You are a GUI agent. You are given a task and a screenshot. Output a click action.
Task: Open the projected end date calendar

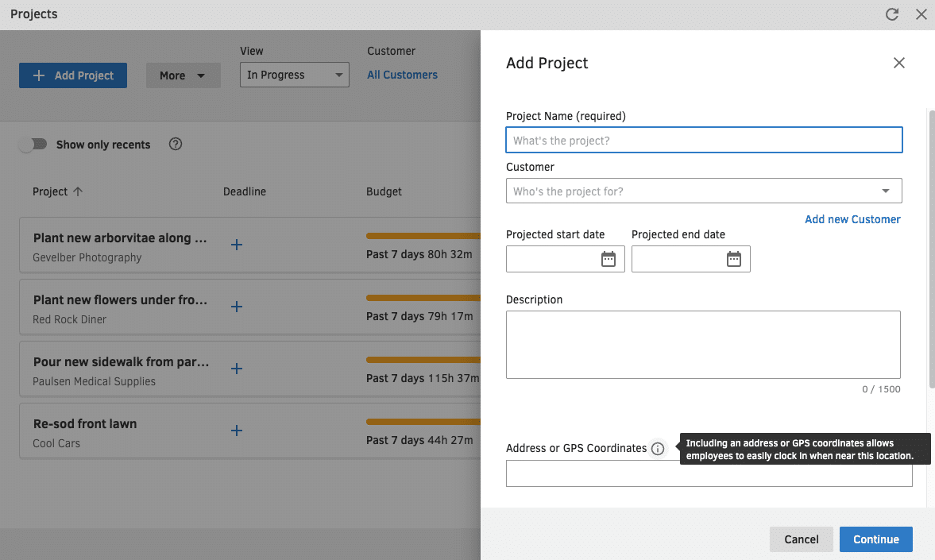click(733, 259)
